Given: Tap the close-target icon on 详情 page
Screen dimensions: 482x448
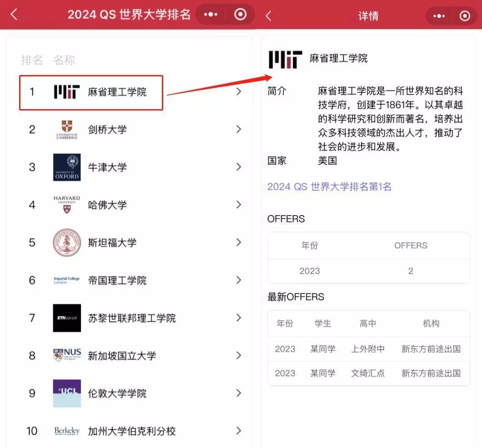Looking at the screenshot, I should 464,15.
